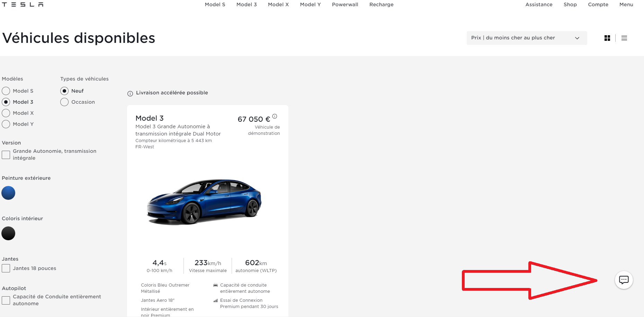Click 'Véhicule de démonstration' label

pos(264,130)
